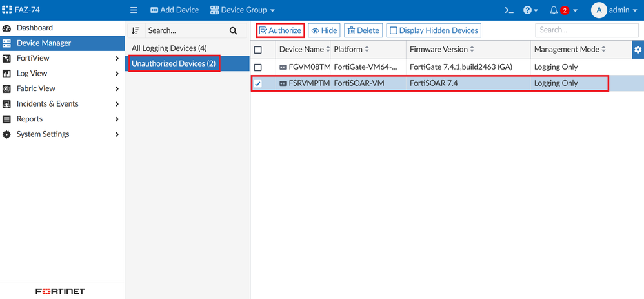
Task: Click the FortiGate-VM64 platform cell
Action: coord(366,67)
